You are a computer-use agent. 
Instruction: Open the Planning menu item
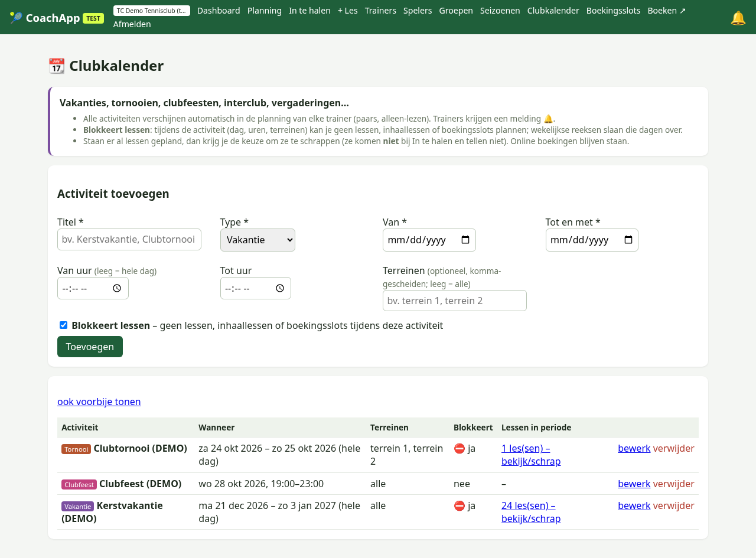click(x=265, y=11)
